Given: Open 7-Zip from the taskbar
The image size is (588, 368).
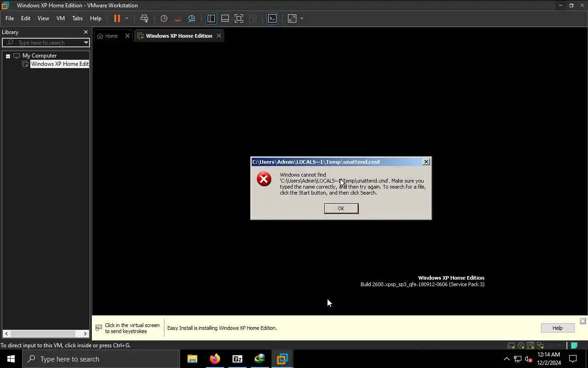Looking at the screenshot, I should [237, 359].
